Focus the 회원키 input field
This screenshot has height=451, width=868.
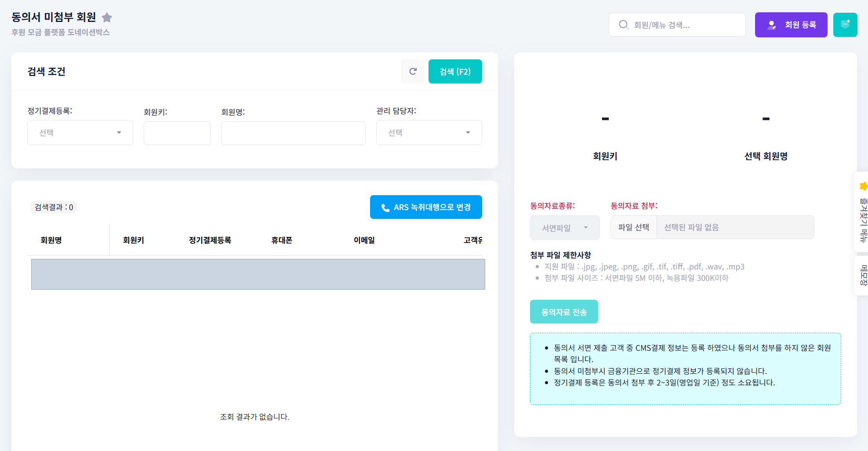(177, 133)
